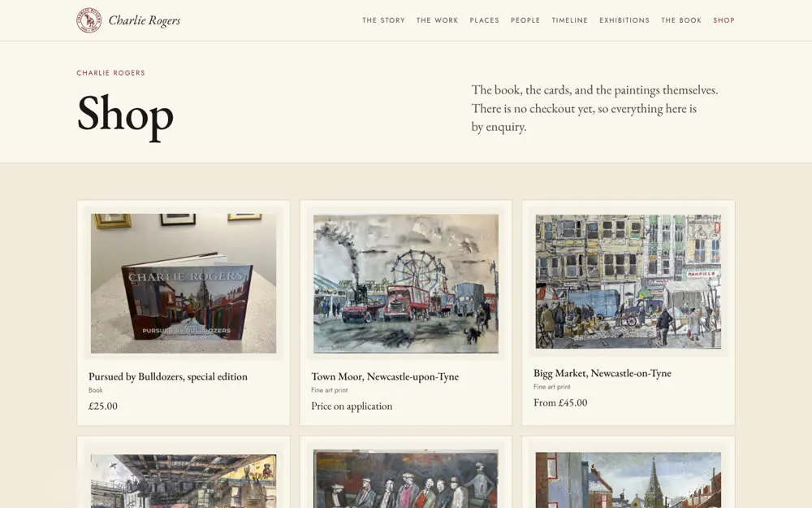Click the From £45.00 price
This screenshot has height=508, width=812.
pos(560,403)
